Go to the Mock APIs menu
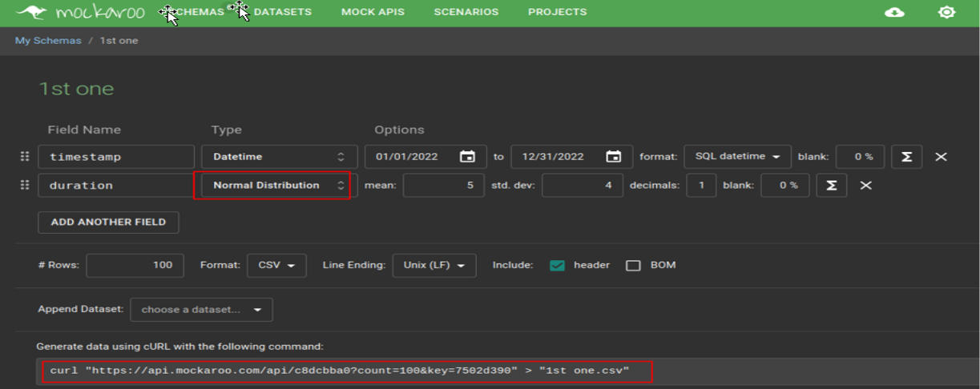This screenshot has width=980, height=389. click(x=373, y=13)
